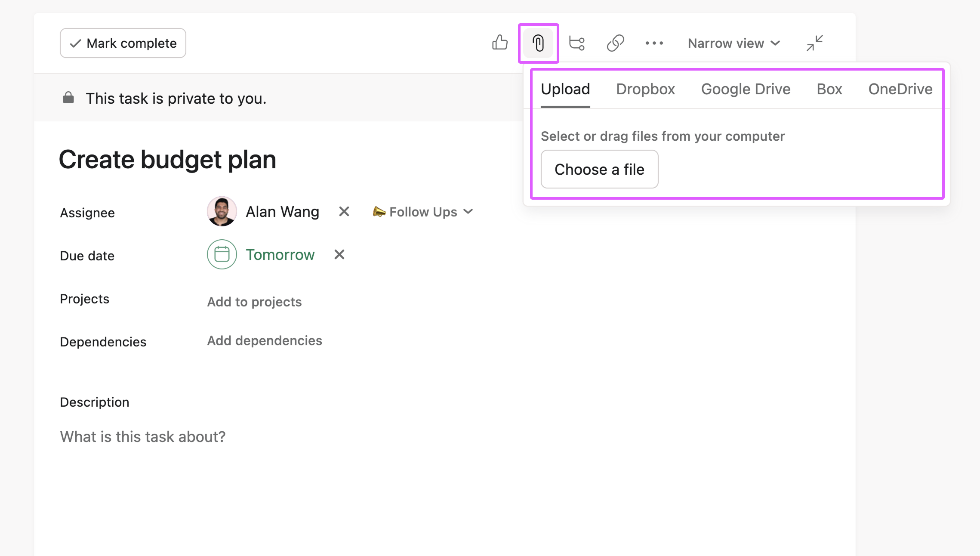This screenshot has height=556, width=980.
Task: Like the task with thumbs up
Action: coord(499,43)
